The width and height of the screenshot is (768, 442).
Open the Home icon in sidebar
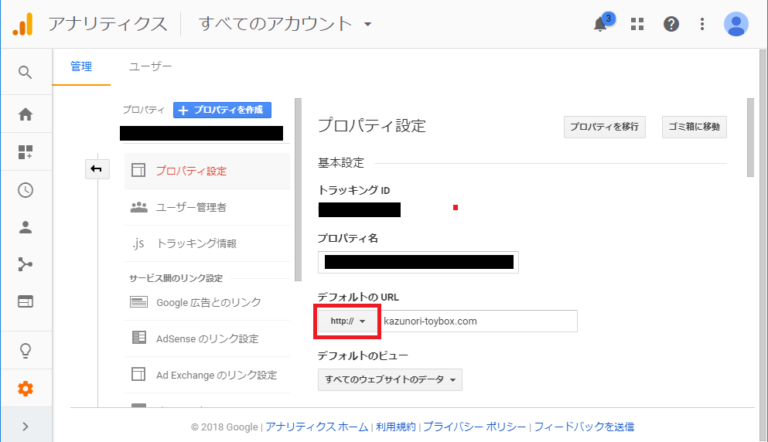pos(25,114)
